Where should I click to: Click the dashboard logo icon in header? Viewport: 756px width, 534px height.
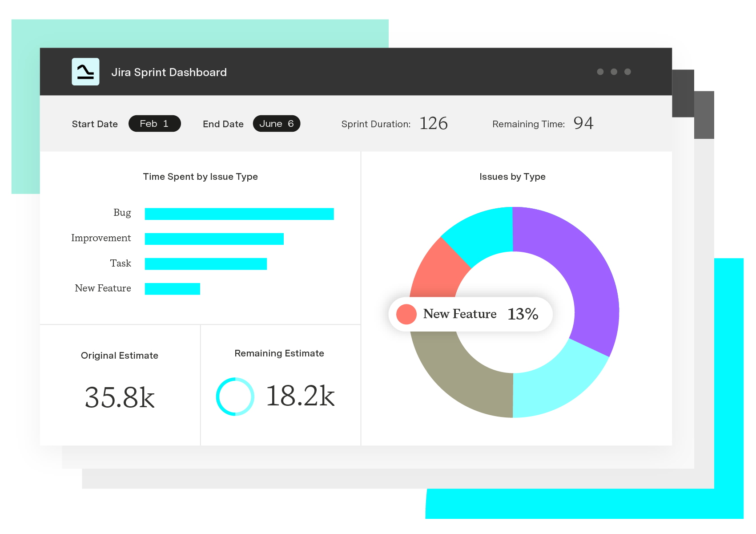coord(85,72)
